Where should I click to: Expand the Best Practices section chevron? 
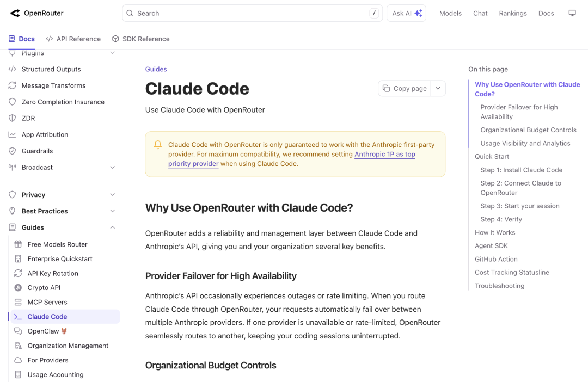(113, 211)
